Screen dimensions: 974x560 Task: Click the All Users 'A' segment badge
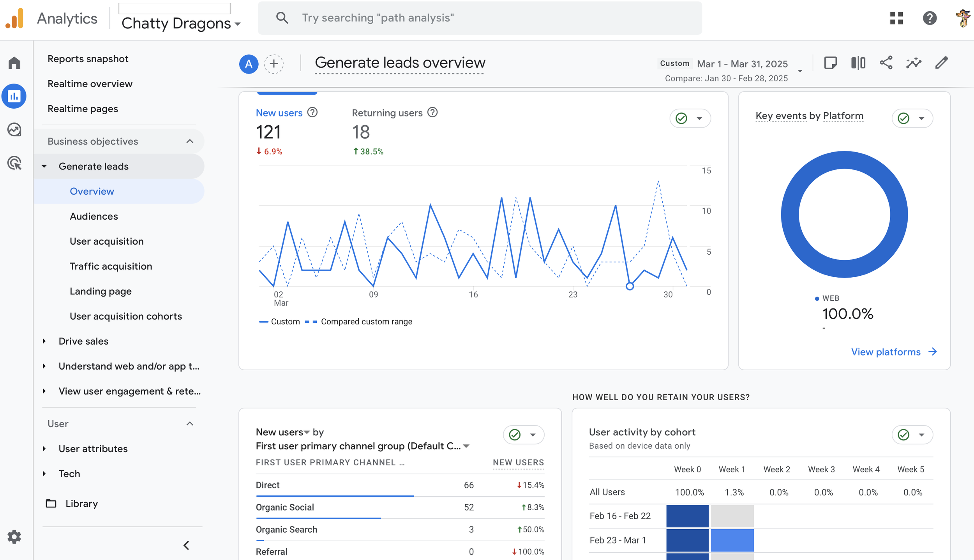249,64
